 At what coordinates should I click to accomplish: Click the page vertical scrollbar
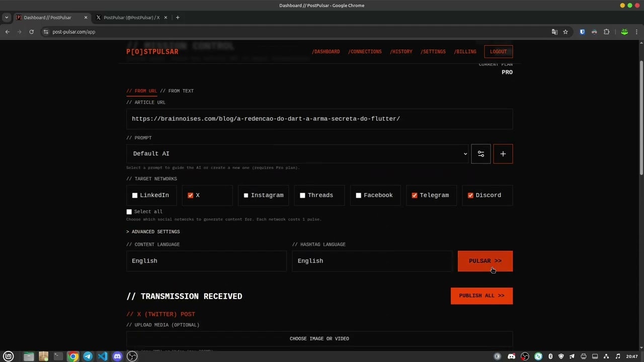[641, 117]
